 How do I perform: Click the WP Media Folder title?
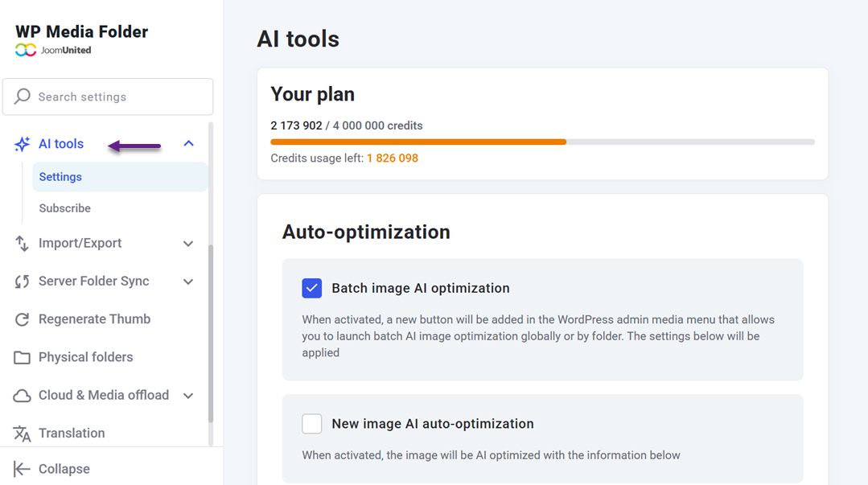pyautogui.click(x=81, y=31)
